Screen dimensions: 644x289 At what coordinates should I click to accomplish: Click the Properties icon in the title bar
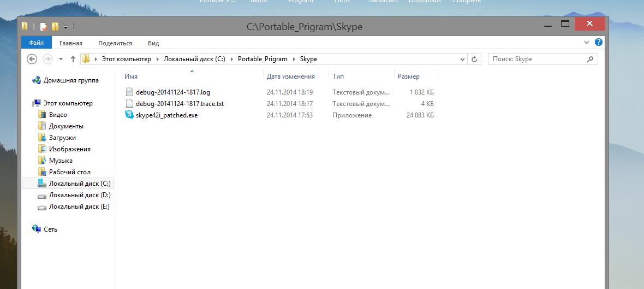pyautogui.click(x=44, y=27)
